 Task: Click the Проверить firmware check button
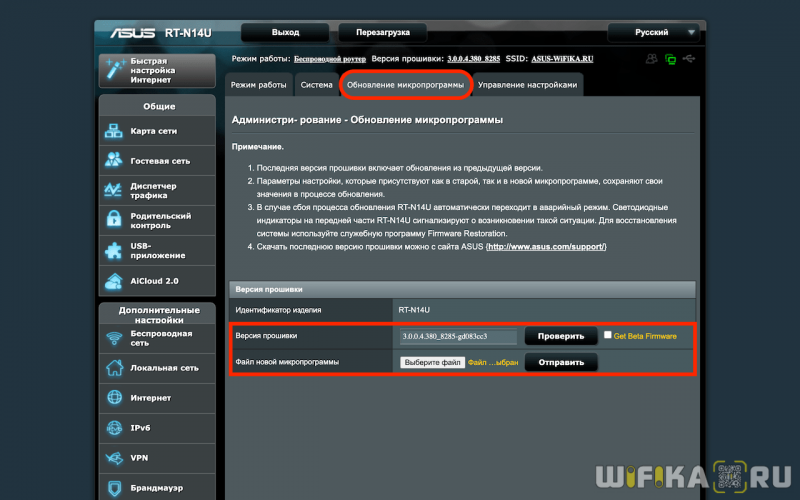click(561, 336)
